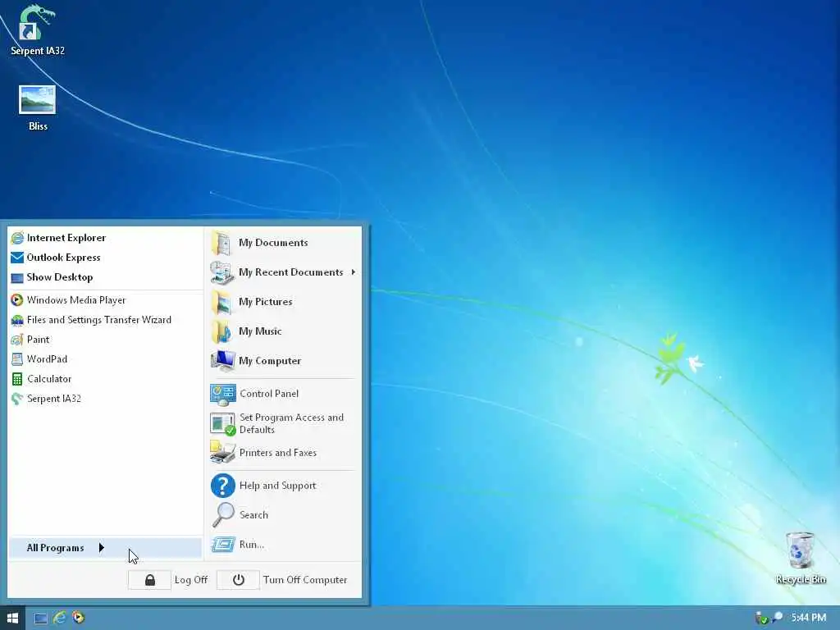Click the Search magnifier icon
The image size is (840, 630).
223,515
